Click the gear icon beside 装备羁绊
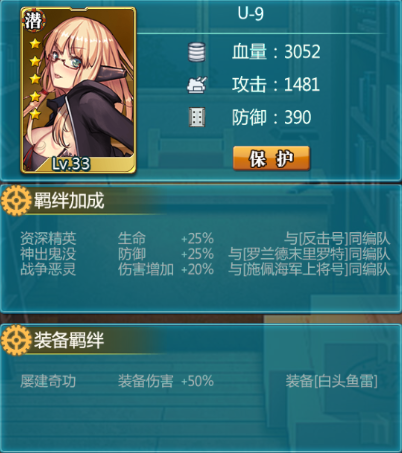Image resolution: width=402 pixels, height=453 pixels. pyautogui.click(x=16, y=340)
